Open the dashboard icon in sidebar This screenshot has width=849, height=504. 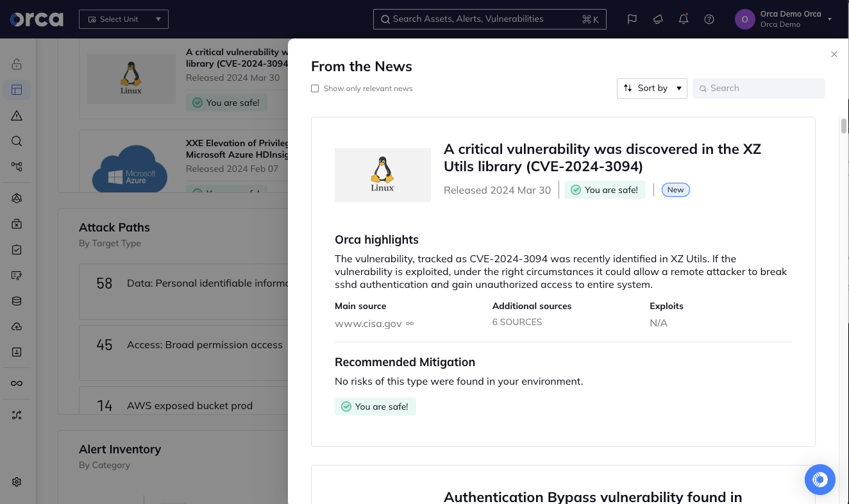17,90
